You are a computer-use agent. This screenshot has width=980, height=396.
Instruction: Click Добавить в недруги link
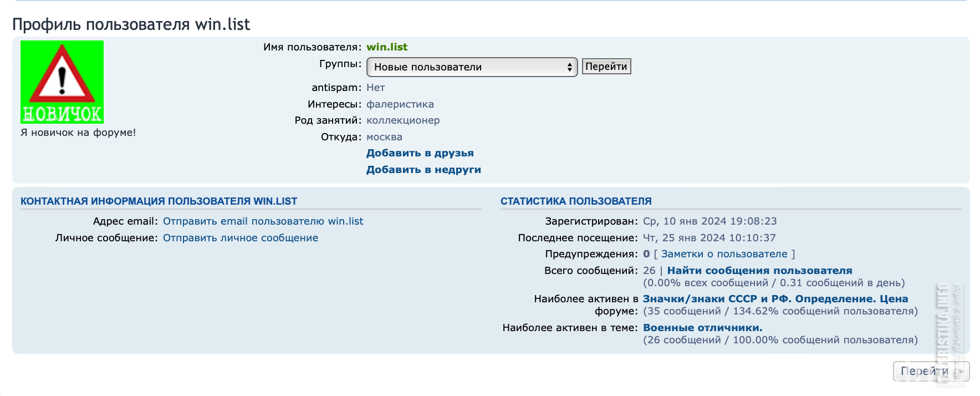click(423, 170)
